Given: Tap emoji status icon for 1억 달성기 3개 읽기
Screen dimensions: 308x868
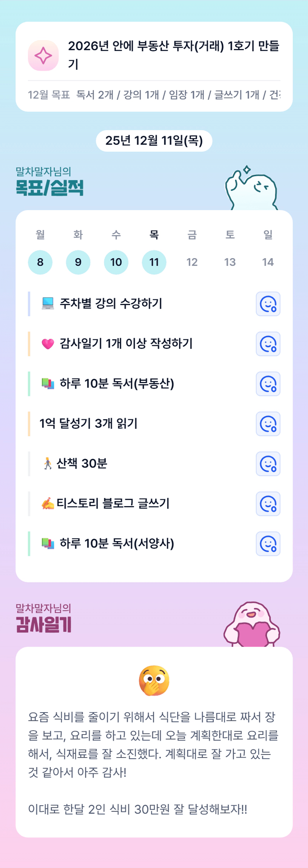Looking at the screenshot, I should (268, 424).
